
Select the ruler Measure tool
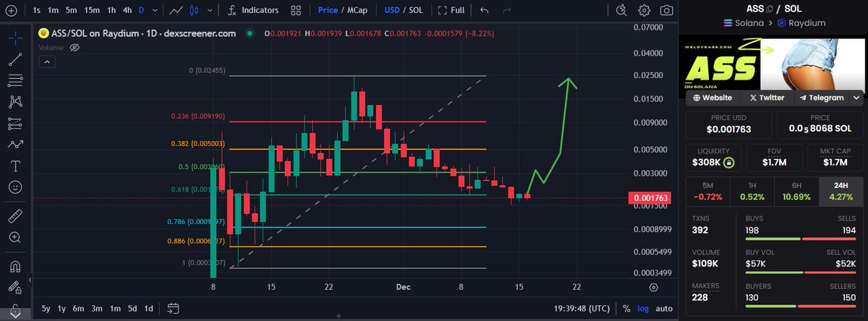15,215
